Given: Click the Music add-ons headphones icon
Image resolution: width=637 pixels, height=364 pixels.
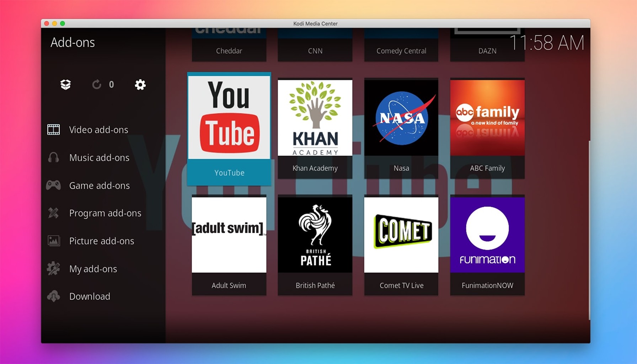Looking at the screenshot, I should (54, 157).
